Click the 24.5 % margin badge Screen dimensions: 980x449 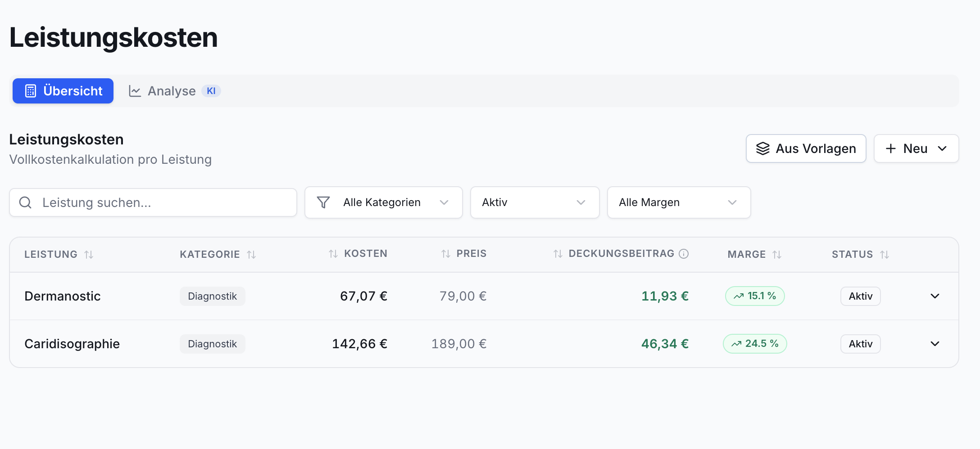click(755, 344)
